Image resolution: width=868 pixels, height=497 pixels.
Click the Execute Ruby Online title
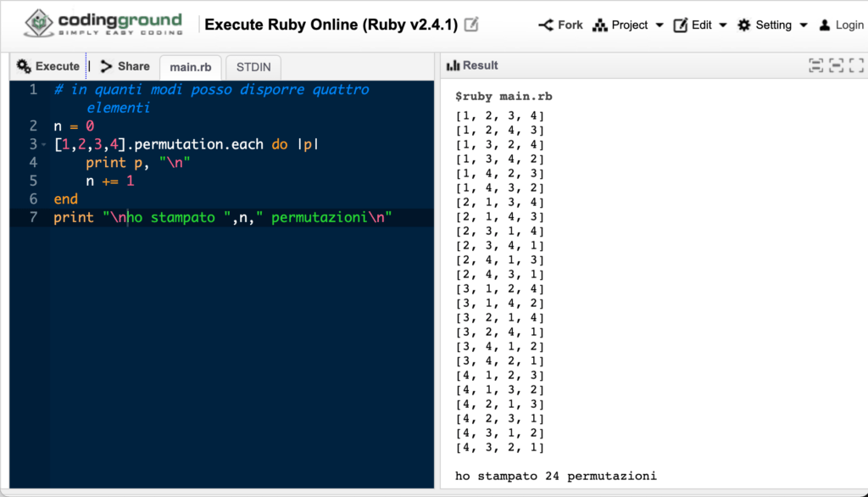click(331, 25)
